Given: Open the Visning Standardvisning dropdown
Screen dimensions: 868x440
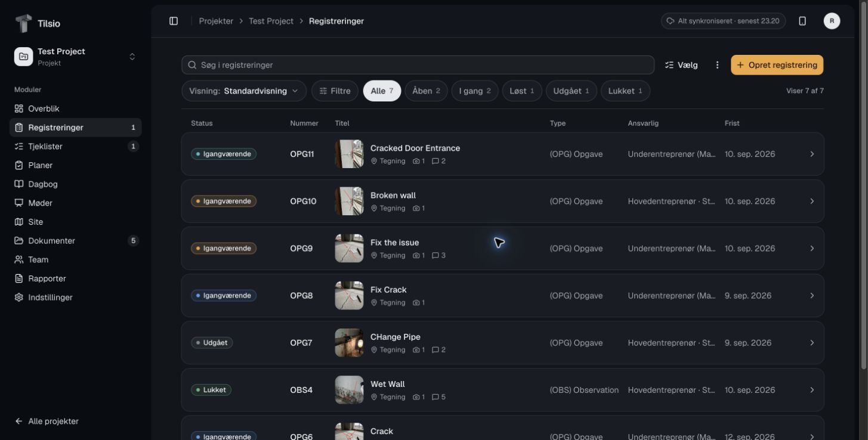Looking at the screenshot, I should click(244, 91).
